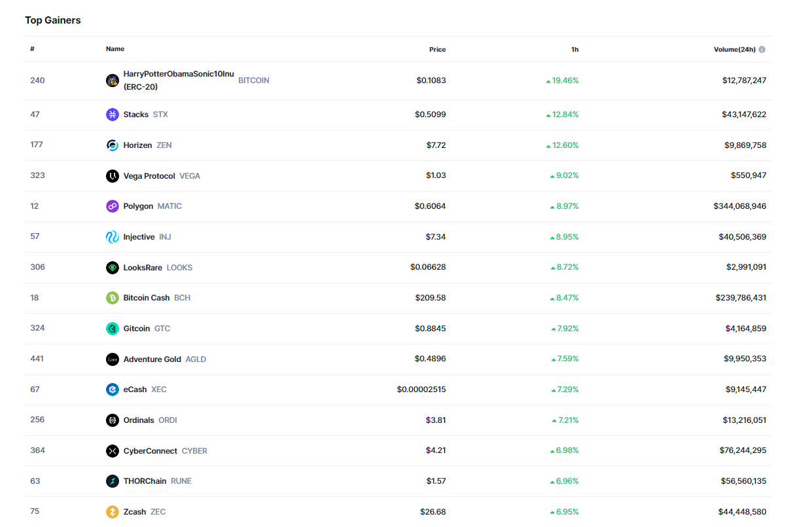Open the Vega Protocol coin page
Viewport: 812px width, 527px height.
(x=149, y=176)
